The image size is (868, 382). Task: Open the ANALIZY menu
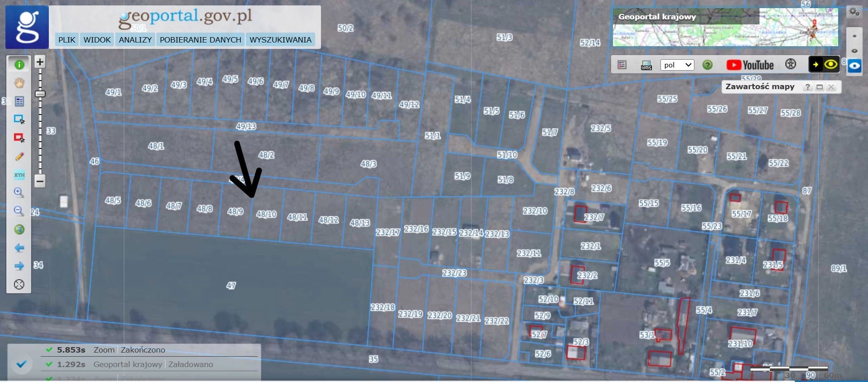(x=135, y=40)
